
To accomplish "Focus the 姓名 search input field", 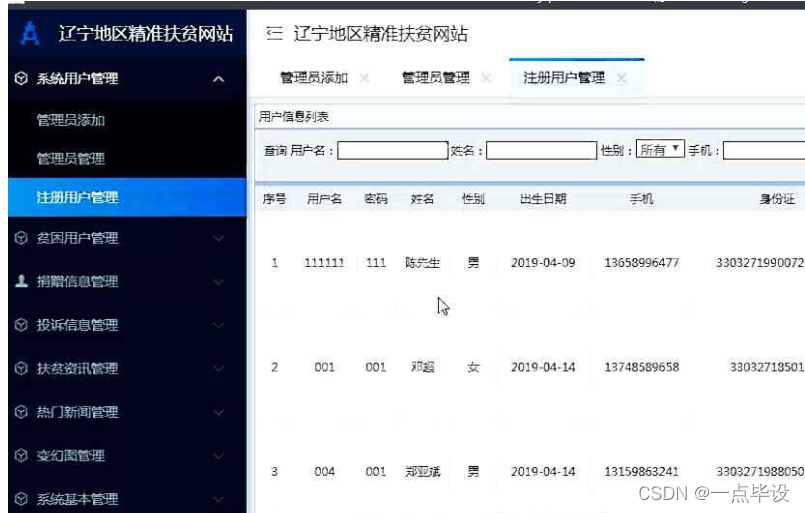I will tap(542, 150).
